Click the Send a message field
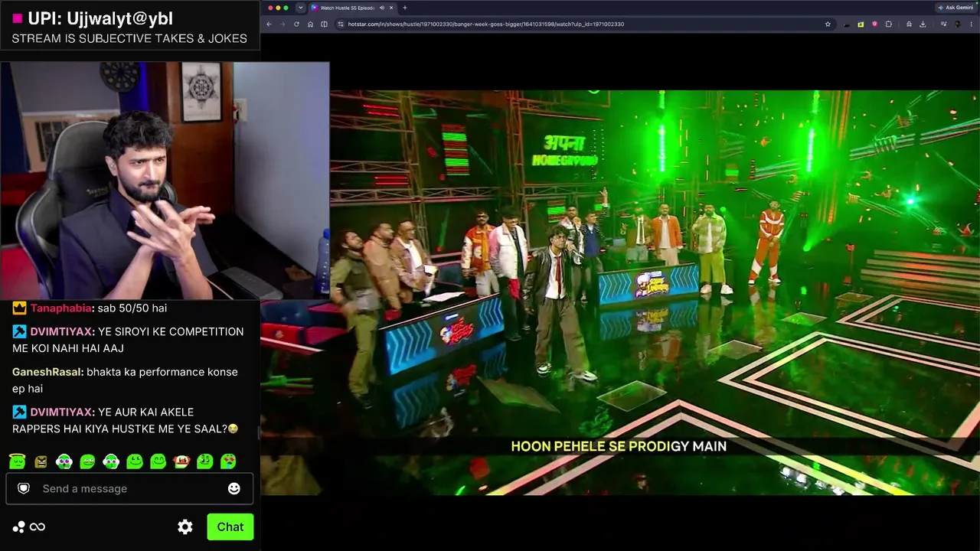This screenshot has height=551, width=980. click(129, 488)
